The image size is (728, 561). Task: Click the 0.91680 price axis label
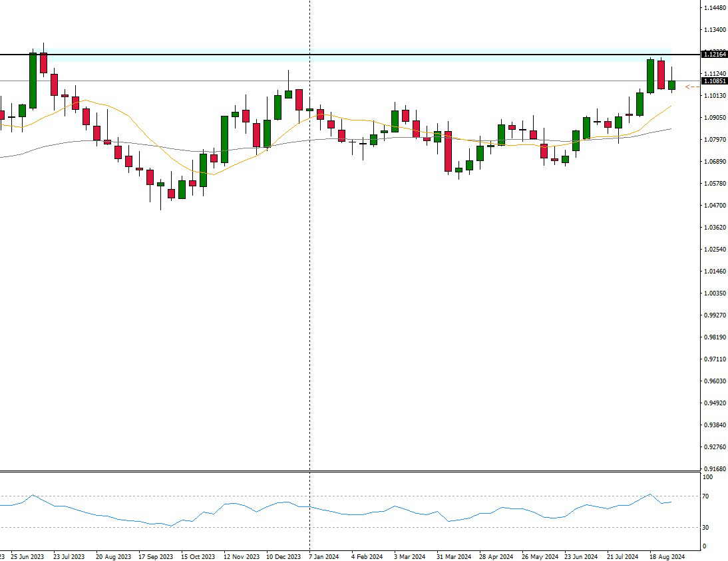[715, 468]
